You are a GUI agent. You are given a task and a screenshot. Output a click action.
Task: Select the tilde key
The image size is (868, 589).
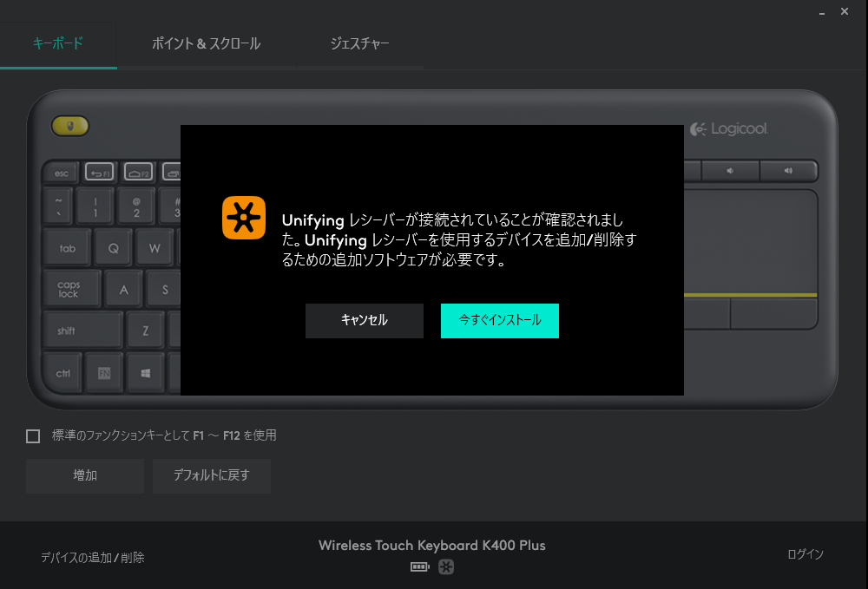[x=58, y=206]
